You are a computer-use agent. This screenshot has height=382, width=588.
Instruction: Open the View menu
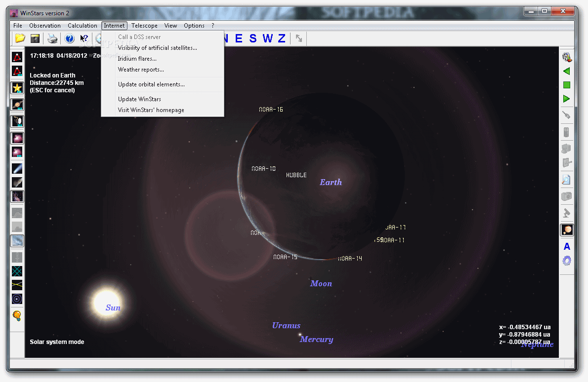170,26
